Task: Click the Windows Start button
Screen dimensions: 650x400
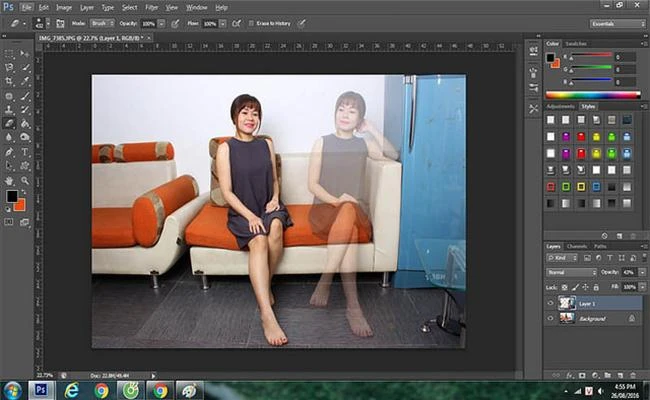Action: coord(13,390)
